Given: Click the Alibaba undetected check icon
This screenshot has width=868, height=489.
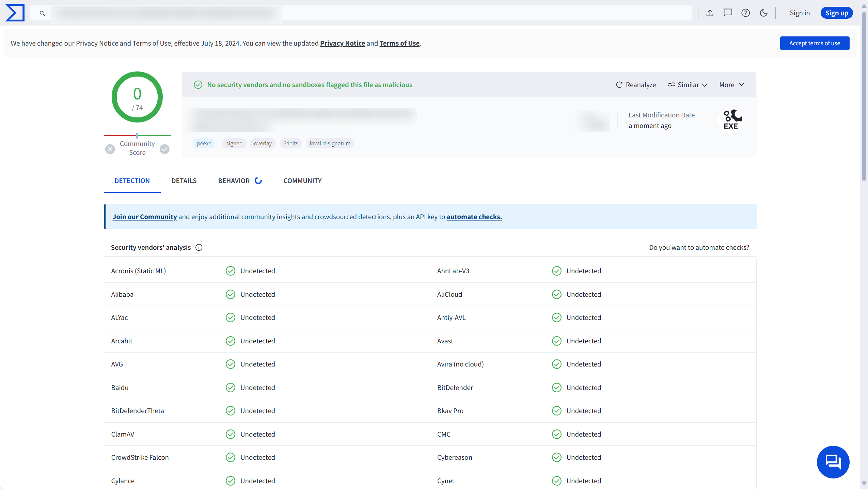Looking at the screenshot, I should 231,294.
